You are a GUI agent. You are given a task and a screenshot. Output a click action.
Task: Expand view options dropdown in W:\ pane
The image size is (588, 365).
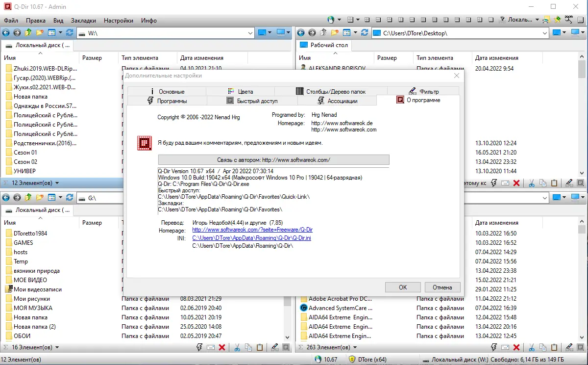60,33
